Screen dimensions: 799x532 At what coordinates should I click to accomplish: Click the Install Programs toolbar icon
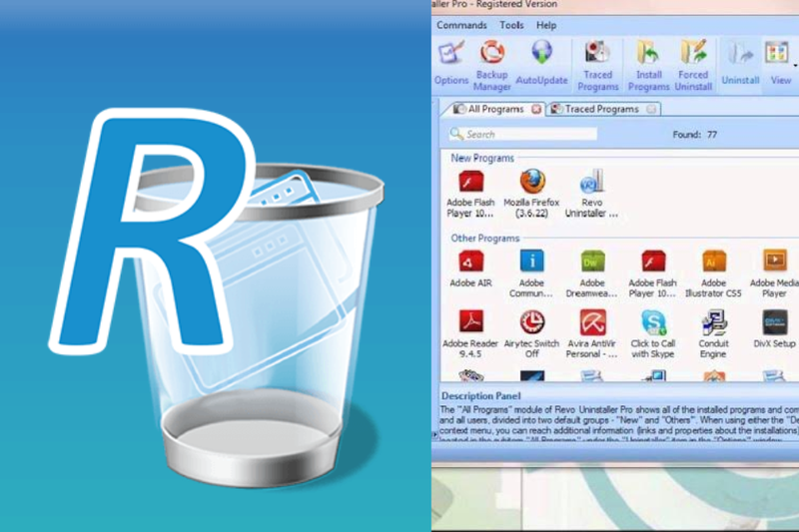[648, 65]
